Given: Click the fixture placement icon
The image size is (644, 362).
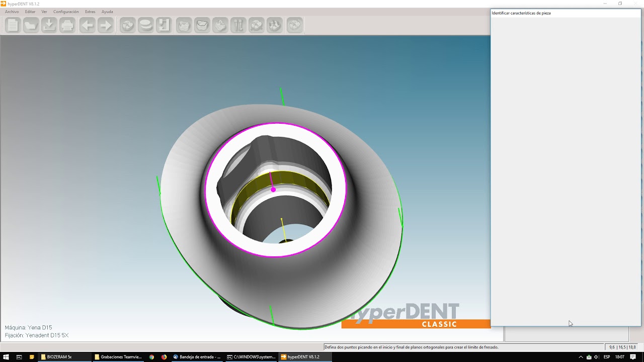Looking at the screenshot, I should [x=164, y=25].
